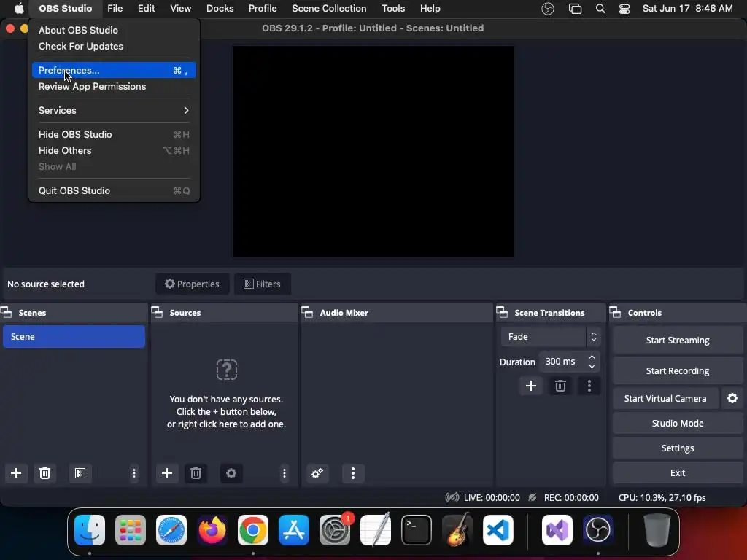Viewport: 747px width, 560px height.
Task: Remove transition with trash icon
Action: click(x=560, y=386)
